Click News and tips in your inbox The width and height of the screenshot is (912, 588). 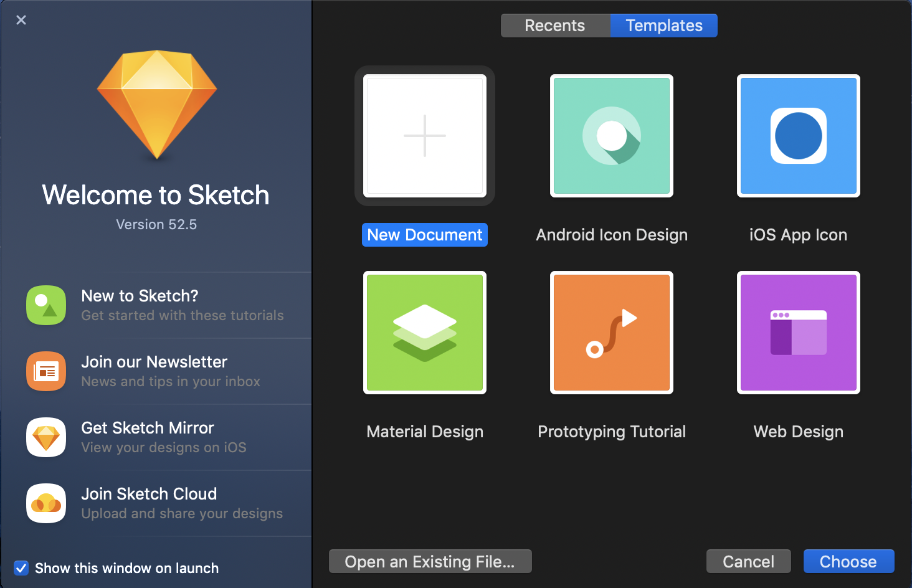click(x=171, y=382)
